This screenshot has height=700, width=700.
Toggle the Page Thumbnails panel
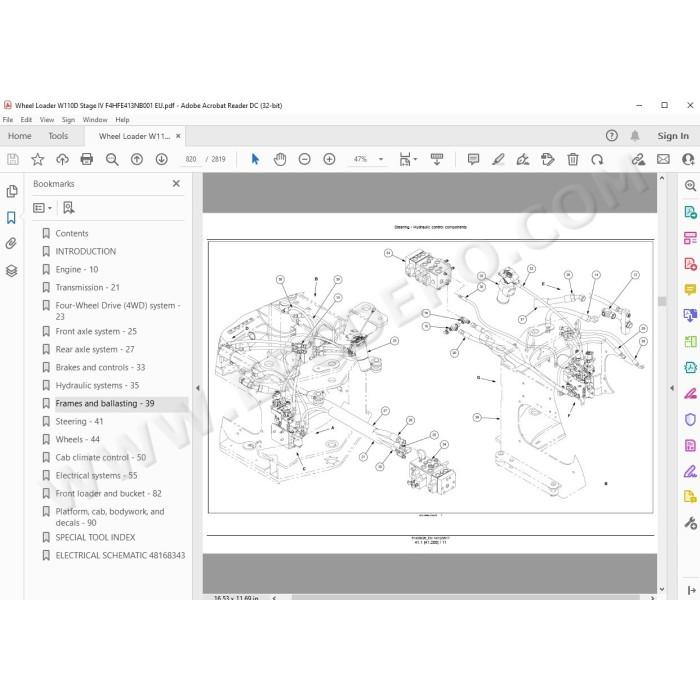(12, 191)
